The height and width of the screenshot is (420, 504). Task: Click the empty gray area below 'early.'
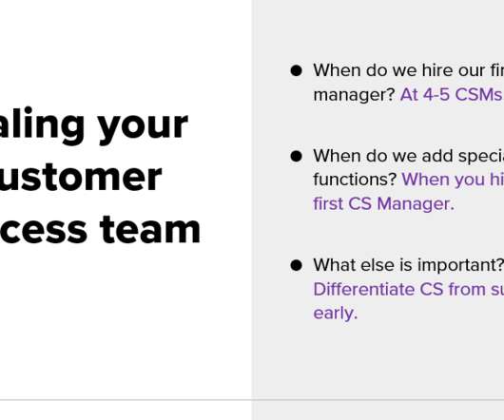(378, 359)
